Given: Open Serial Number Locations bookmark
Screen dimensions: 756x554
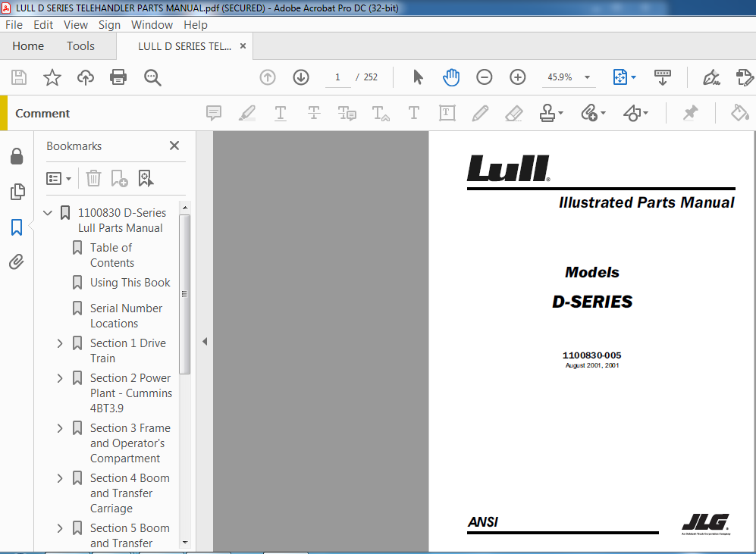Looking at the screenshot, I should point(127,315).
